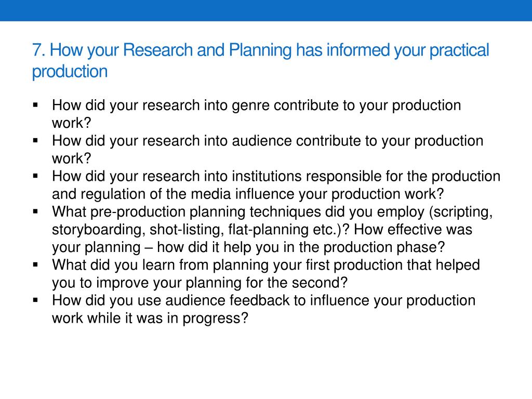
Task: Click the slide title about Research and Planning
Action: (x=260, y=60)
